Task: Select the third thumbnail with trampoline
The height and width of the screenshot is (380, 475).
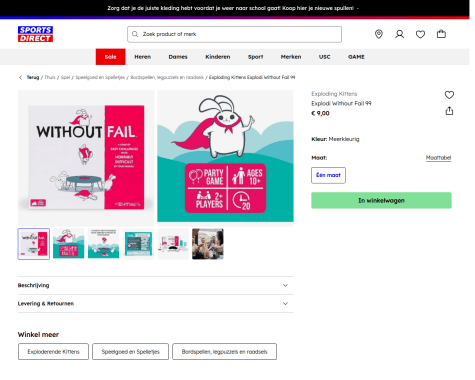Action: [103, 244]
